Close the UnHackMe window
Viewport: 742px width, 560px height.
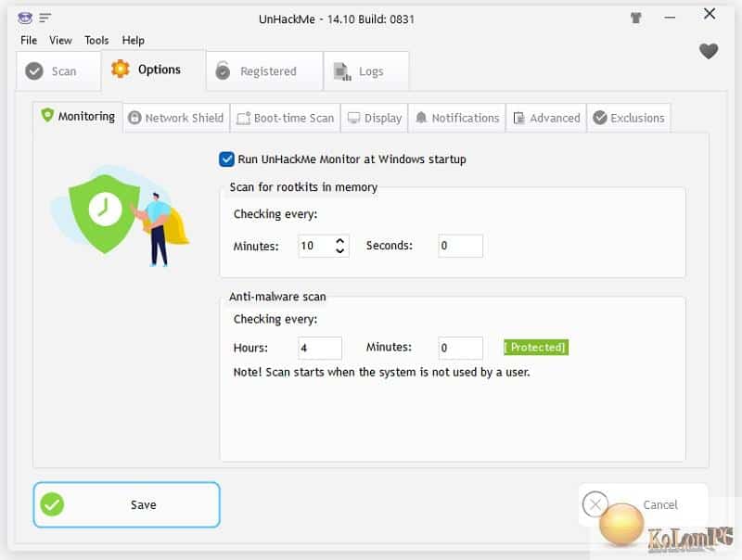pyautogui.click(x=710, y=14)
